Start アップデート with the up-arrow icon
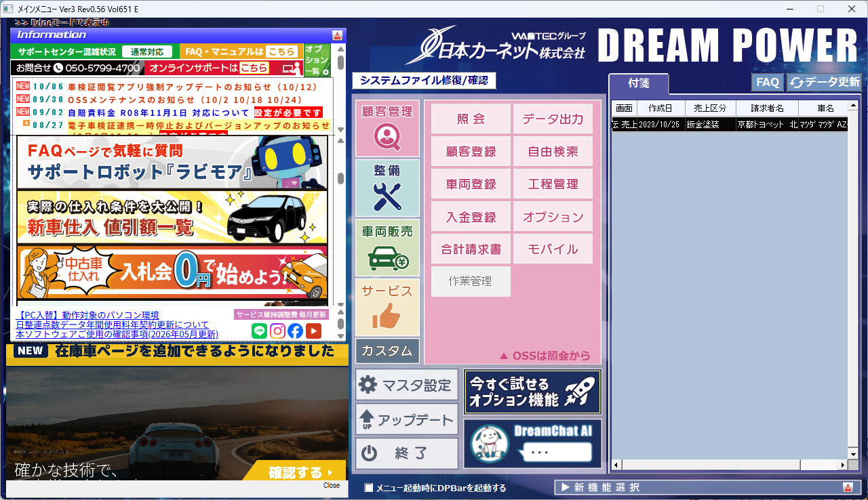 point(407,419)
